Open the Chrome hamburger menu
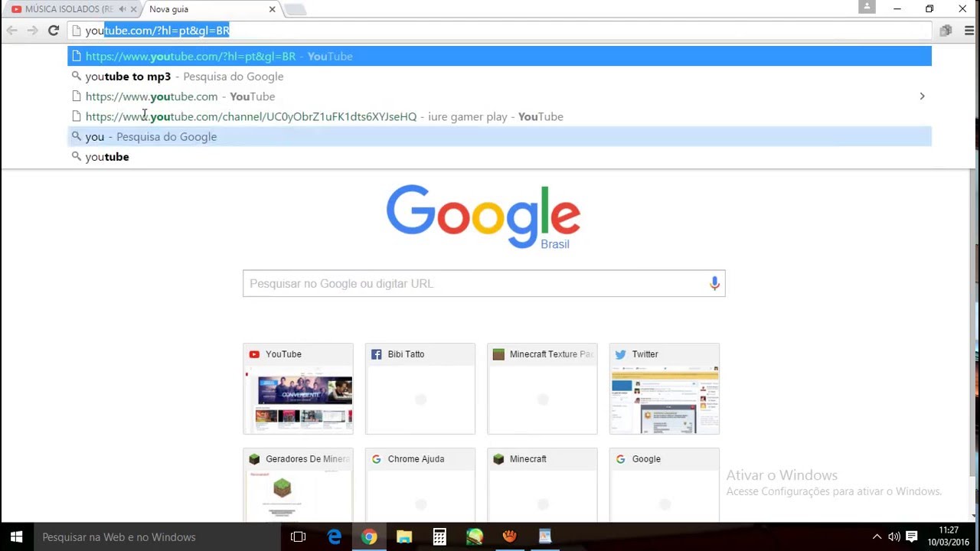Viewport: 980px width, 551px height. pos(969,31)
